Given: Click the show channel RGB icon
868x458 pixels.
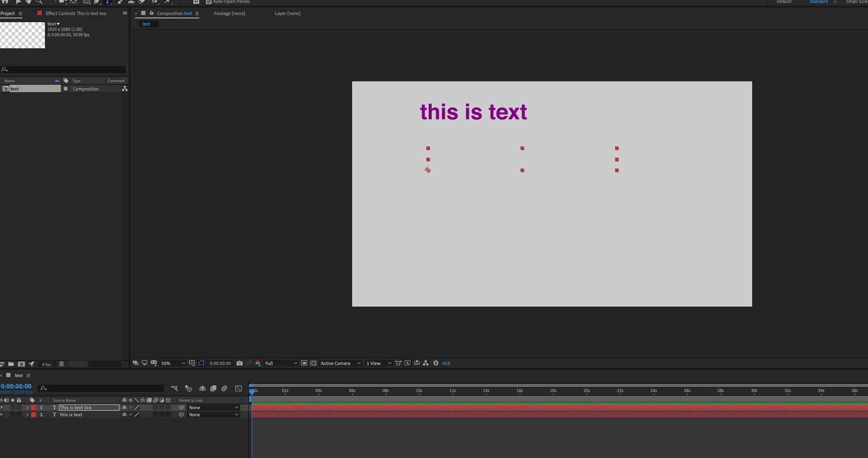Looking at the screenshot, I should point(258,363).
